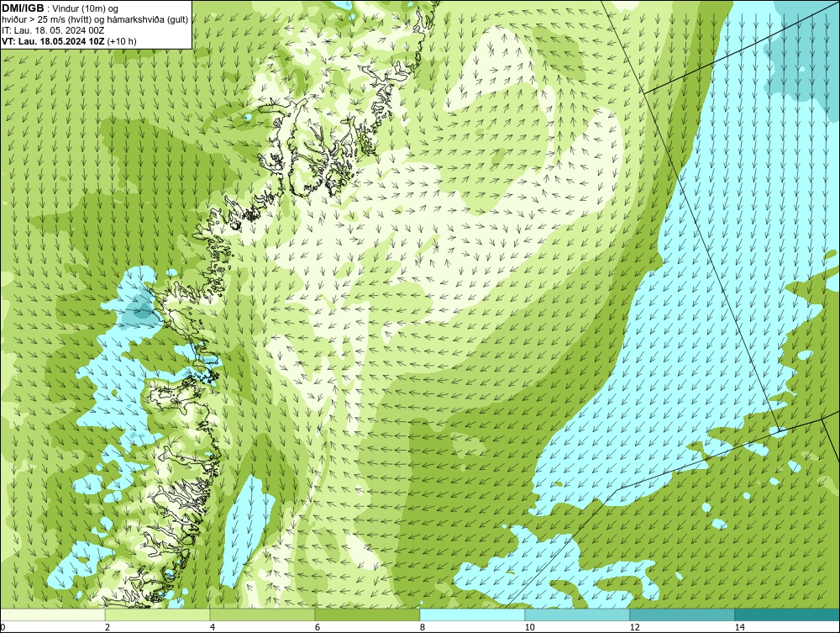Click the 12-14 m/s teal legend swatch
The height and width of the screenshot is (633, 840).
(x=682, y=615)
